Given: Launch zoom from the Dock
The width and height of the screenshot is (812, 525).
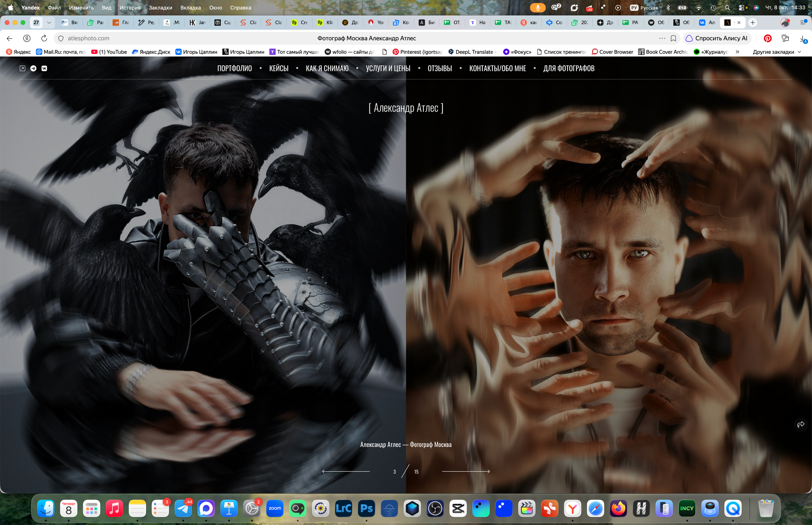Looking at the screenshot, I should pyautogui.click(x=275, y=508).
